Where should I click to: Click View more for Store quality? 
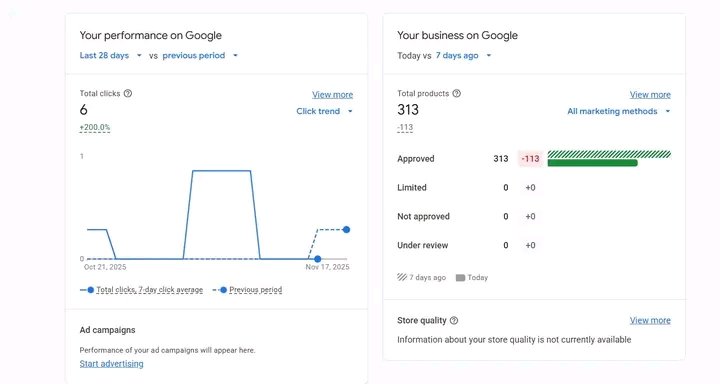[650, 320]
